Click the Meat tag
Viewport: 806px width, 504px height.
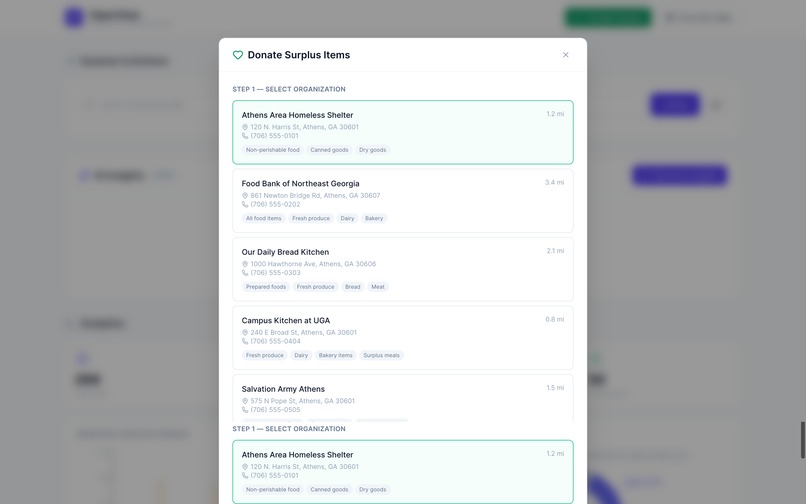[x=378, y=287]
